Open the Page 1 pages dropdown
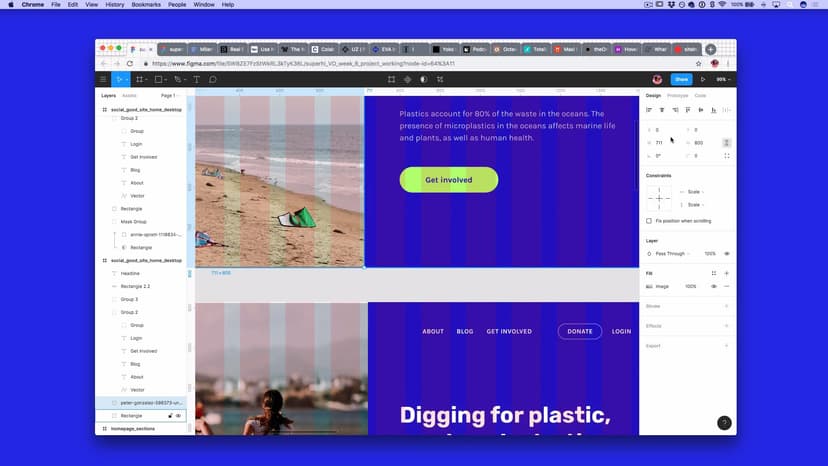The height and width of the screenshot is (466, 828). point(169,95)
